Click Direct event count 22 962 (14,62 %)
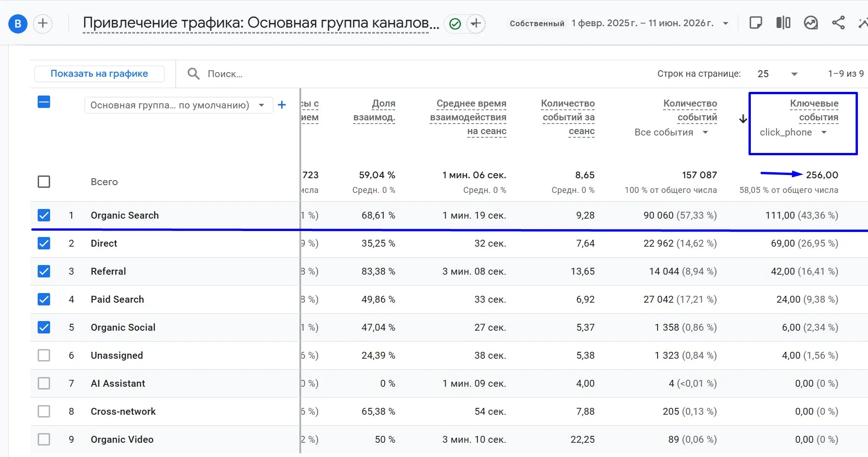The height and width of the screenshot is (457, 868). (x=680, y=243)
